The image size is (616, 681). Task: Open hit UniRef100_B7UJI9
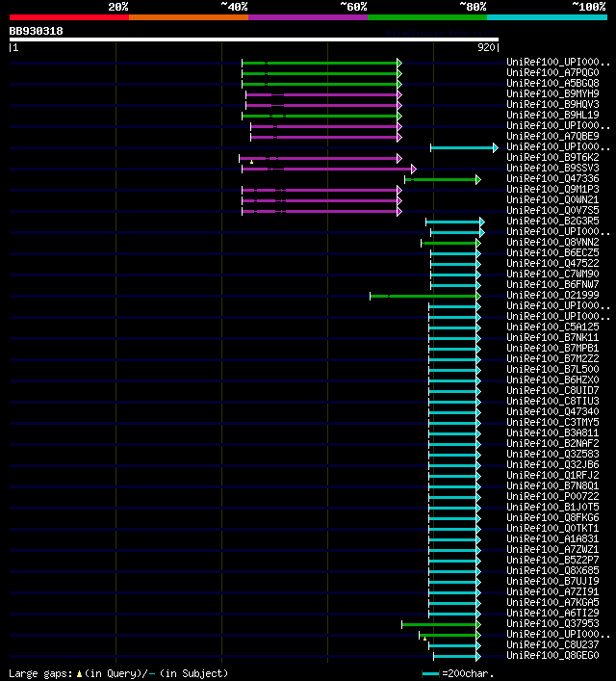click(552, 581)
